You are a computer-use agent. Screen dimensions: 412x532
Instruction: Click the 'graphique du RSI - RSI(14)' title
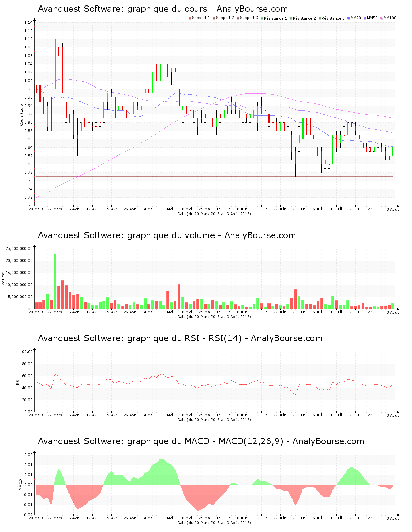click(x=180, y=338)
